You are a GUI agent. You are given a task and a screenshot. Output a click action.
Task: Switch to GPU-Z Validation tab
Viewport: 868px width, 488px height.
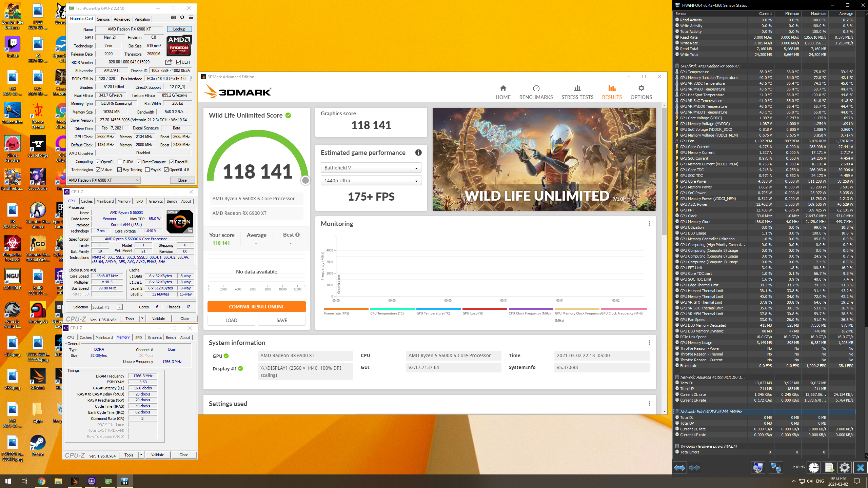[x=142, y=19]
